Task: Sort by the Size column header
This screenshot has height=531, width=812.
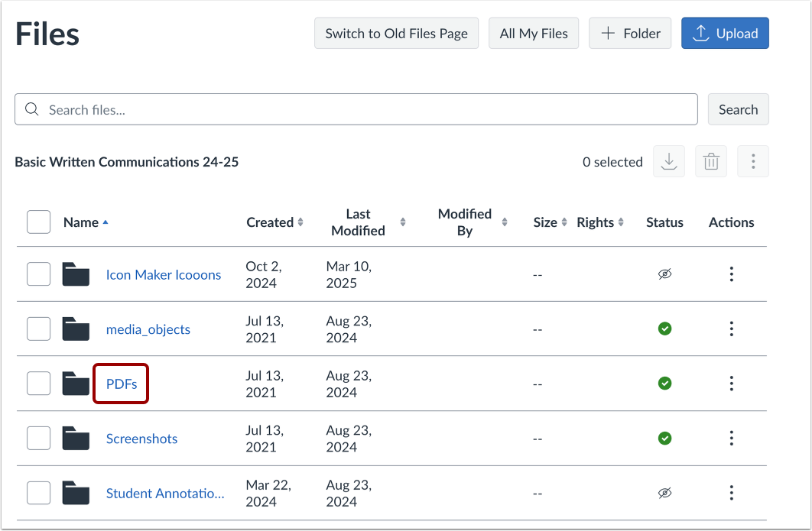Action: tap(550, 222)
